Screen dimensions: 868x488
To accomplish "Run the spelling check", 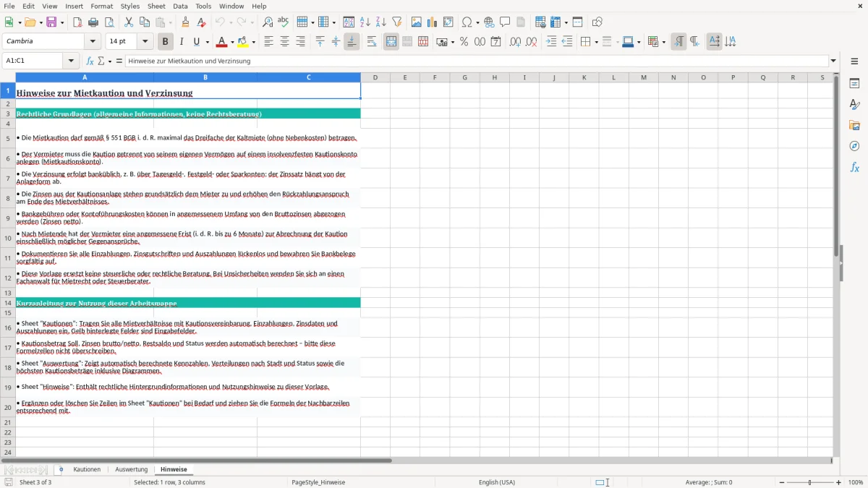I will pos(284,22).
